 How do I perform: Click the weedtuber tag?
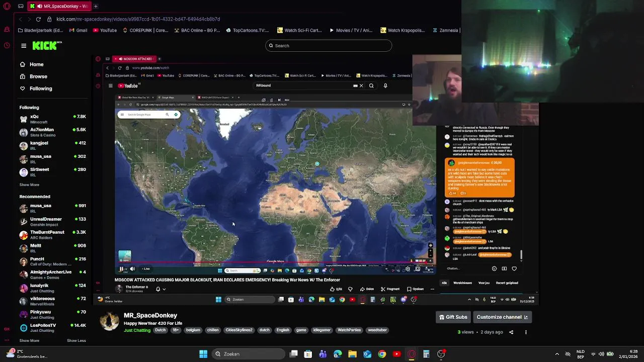coord(377,330)
